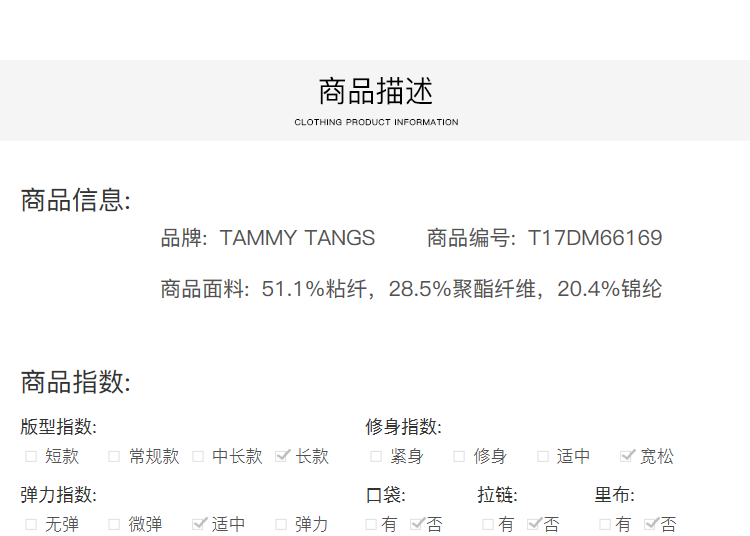Image resolution: width=750 pixels, height=536 pixels.
Task: Uncheck 否 for 里布
Action: (651, 523)
